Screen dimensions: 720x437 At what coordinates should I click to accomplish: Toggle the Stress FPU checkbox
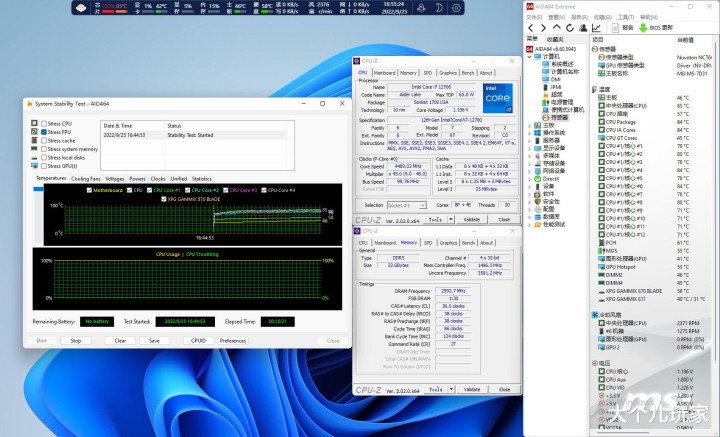point(44,132)
